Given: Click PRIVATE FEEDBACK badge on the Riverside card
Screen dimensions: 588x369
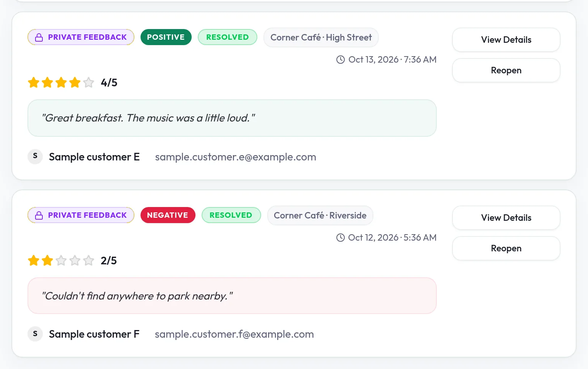Looking at the screenshot, I should (x=81, y=215).
